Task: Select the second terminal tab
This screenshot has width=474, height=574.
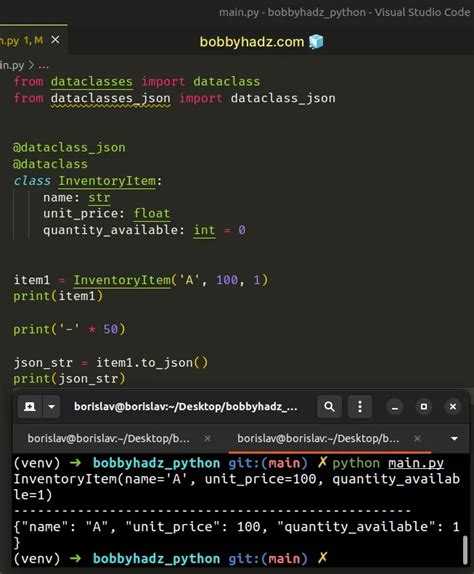Action: pyautogui.click(x=318, y=438)
